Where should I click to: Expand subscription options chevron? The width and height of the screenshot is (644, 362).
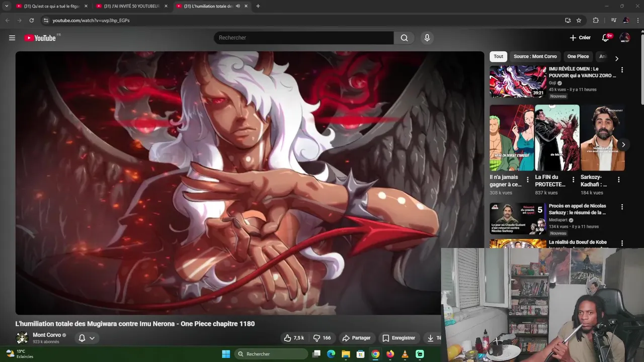point(92,338)
